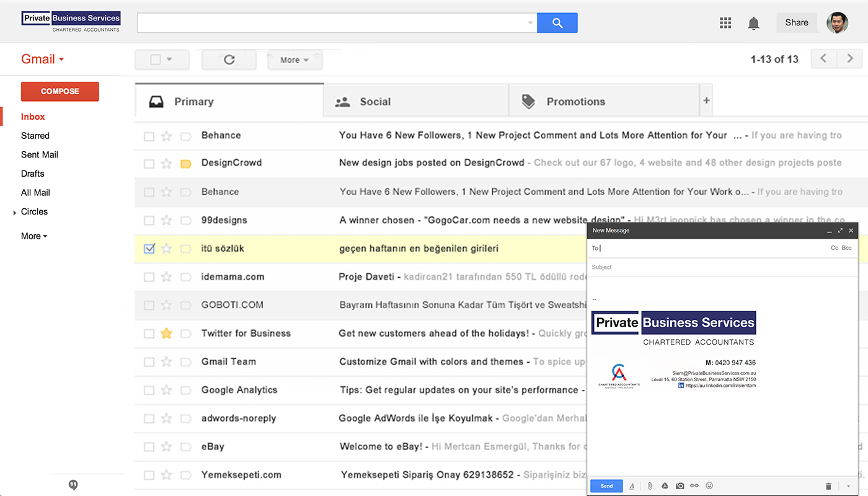Select the Yemeksepeti.com message checkbox
This screenshot has width=868, height=496.
coord(149,476)
